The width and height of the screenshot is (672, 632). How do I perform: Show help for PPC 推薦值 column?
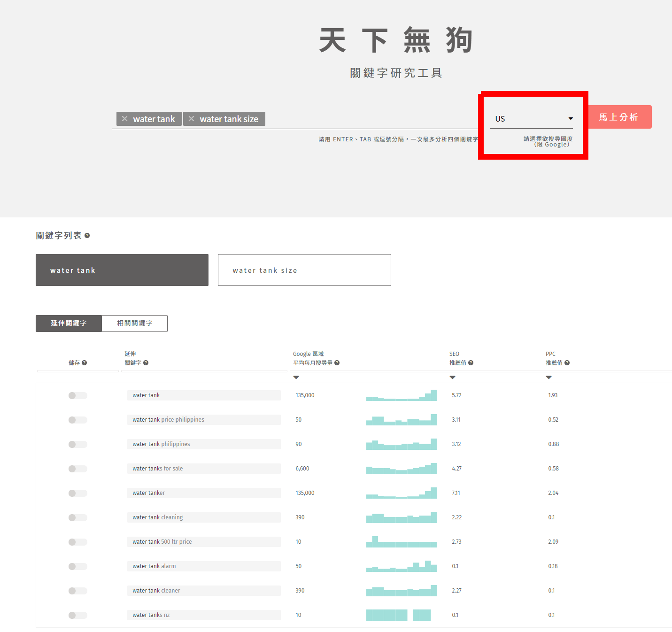click(x=567, y=363)
